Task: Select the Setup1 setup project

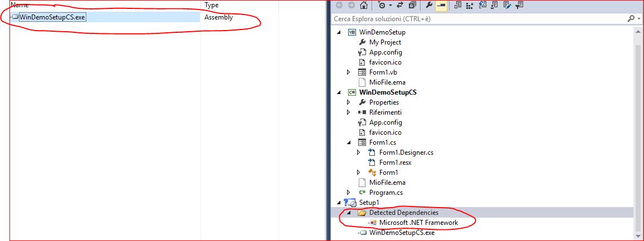Action: 369,203
